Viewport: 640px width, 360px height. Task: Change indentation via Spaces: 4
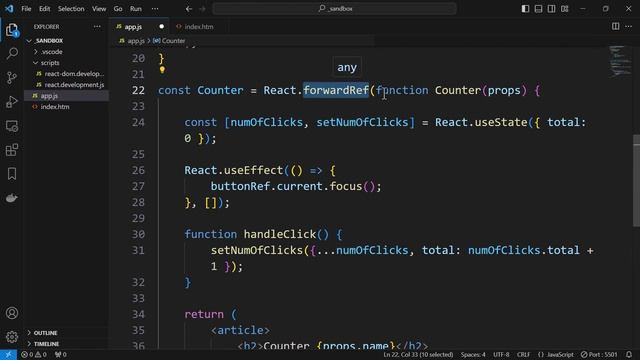pos(473,355)
